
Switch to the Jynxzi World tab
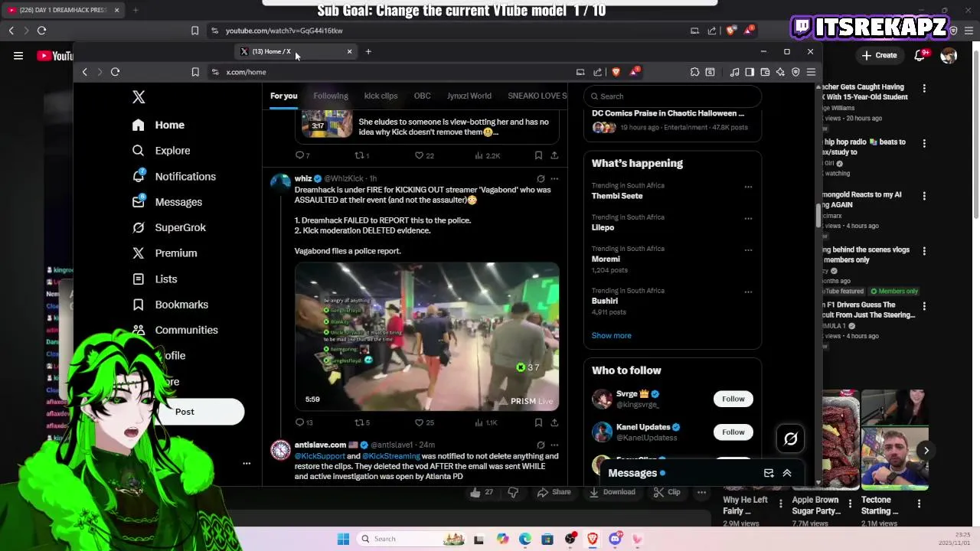[469, 96]
